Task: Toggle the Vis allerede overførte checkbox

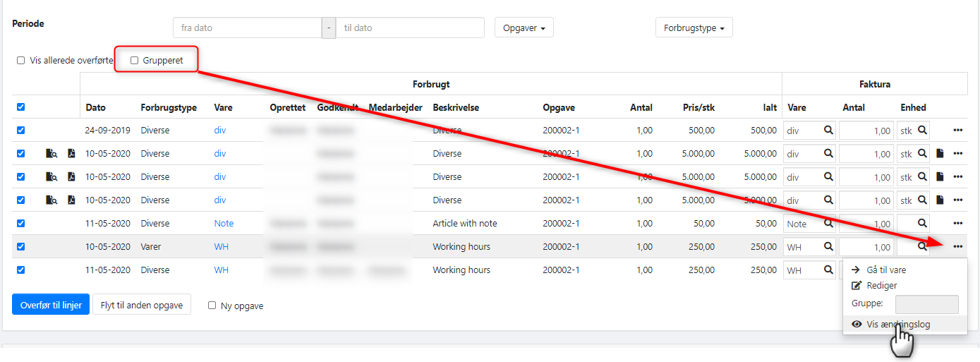Action: [x=21, y=61]
